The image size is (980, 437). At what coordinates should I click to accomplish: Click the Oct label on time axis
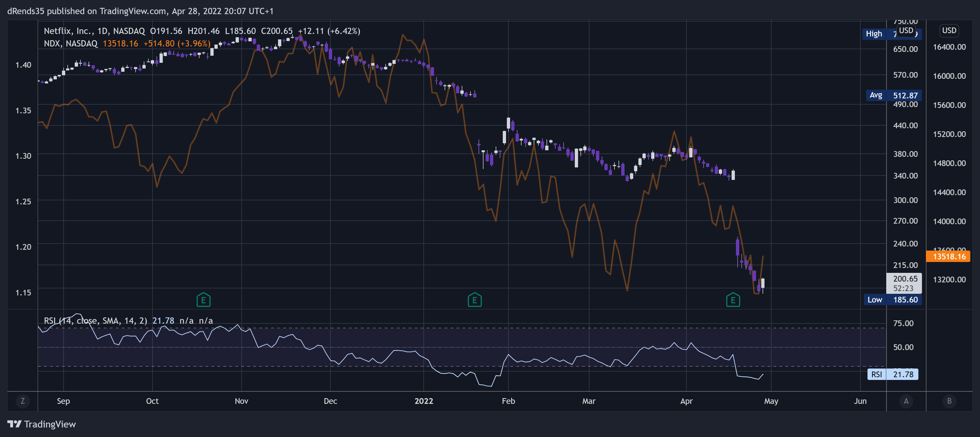click(x=152, y=401)
